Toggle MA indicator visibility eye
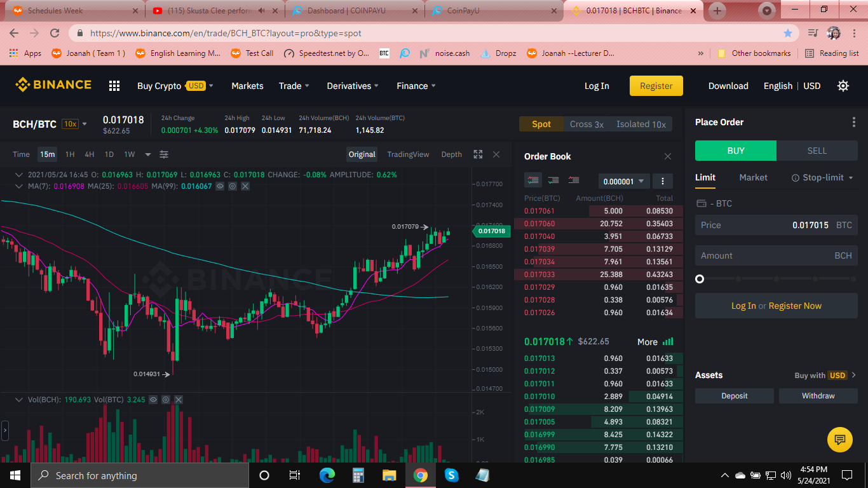 (x=220, y=186)
